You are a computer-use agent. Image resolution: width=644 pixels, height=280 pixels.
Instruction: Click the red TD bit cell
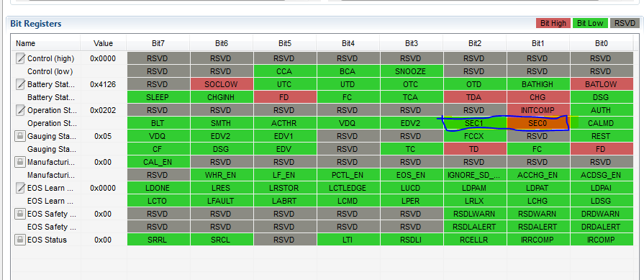[x=474, y=149]
